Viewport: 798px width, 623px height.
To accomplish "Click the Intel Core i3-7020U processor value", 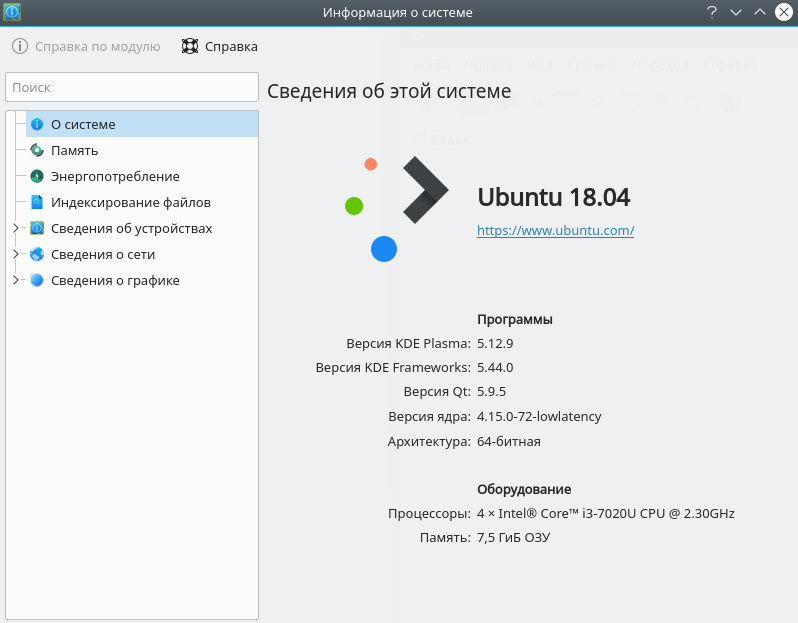I will (x=606, y=514).
